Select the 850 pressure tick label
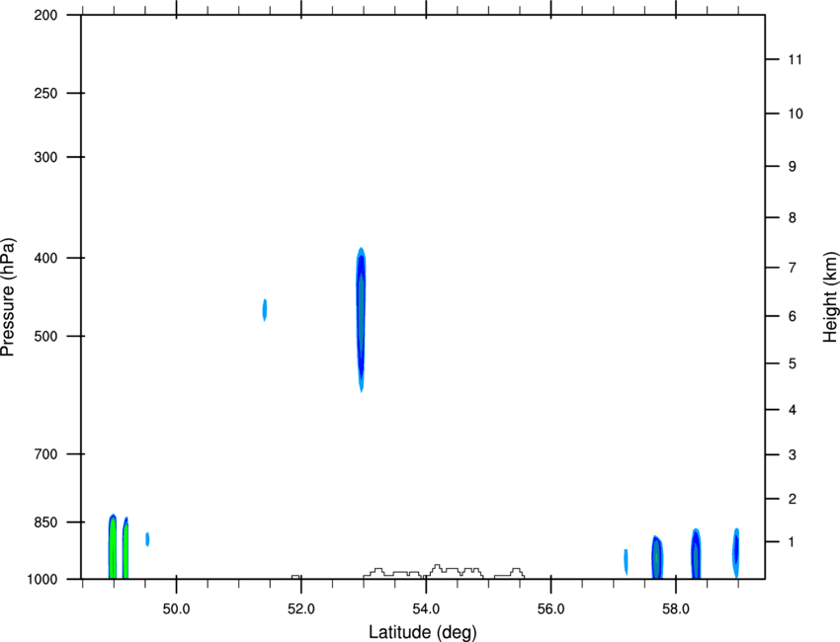 tap(45, 522)
